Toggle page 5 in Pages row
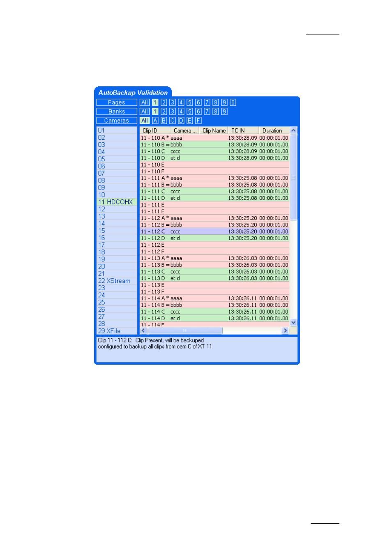This screenshot has height=555, width=392. [190, 102]
